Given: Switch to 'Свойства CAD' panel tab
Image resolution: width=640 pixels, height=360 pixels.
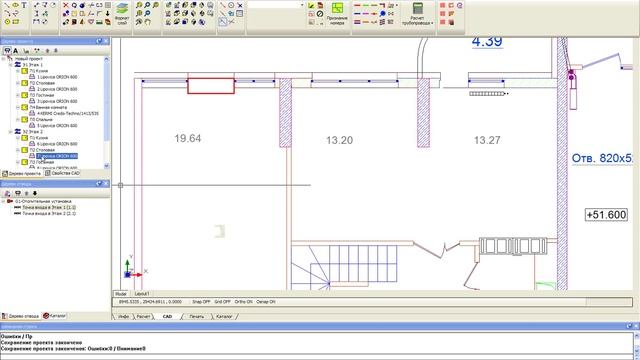Looking at the screenshot, I should point(62,173).
